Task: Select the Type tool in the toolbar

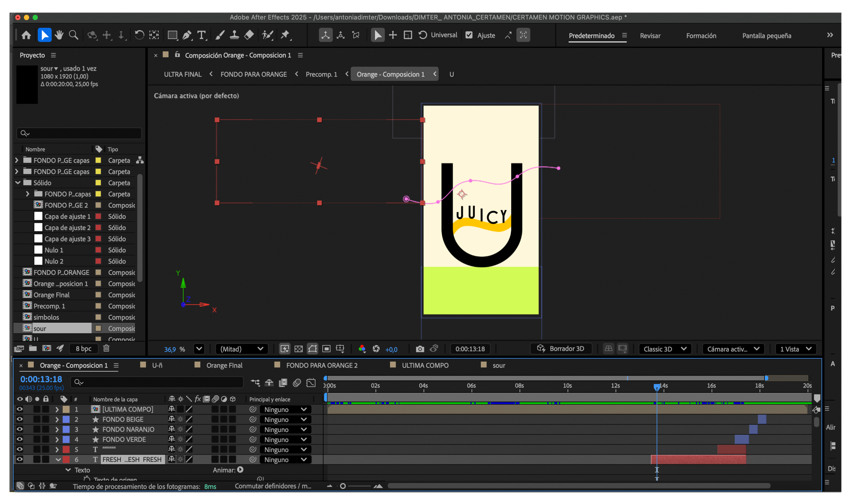Action: [202, 35]
